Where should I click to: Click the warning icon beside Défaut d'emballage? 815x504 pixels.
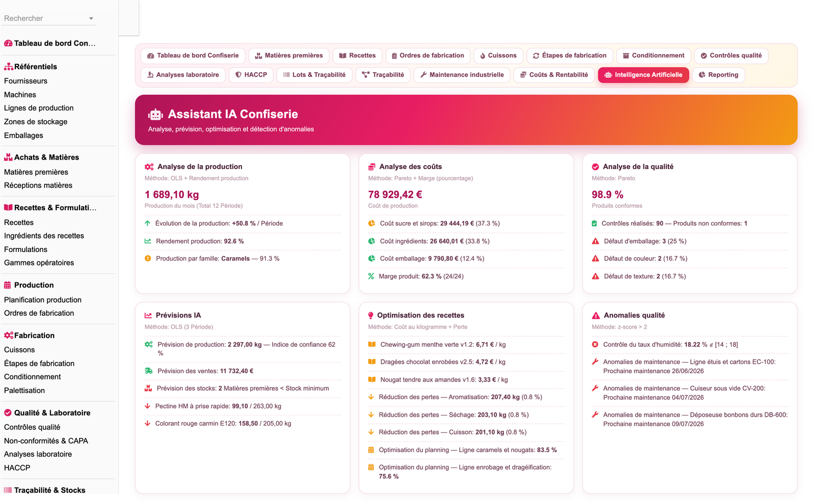[596, 241]
